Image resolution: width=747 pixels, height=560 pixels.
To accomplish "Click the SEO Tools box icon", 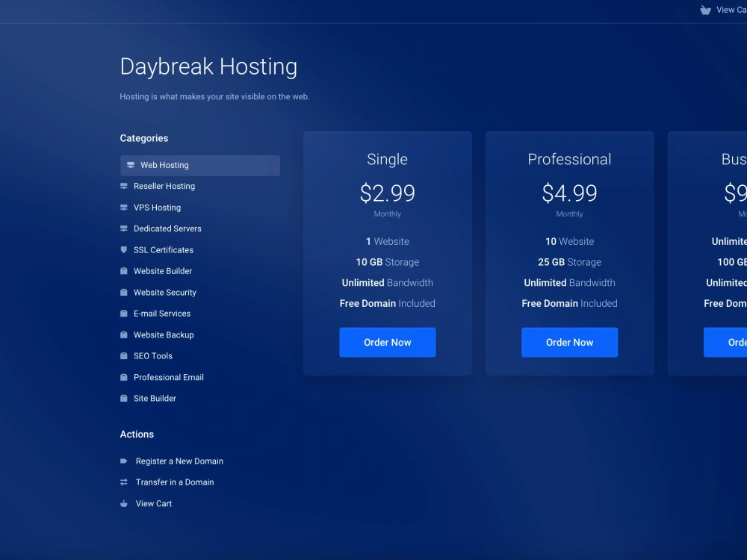I will [124, 355].
